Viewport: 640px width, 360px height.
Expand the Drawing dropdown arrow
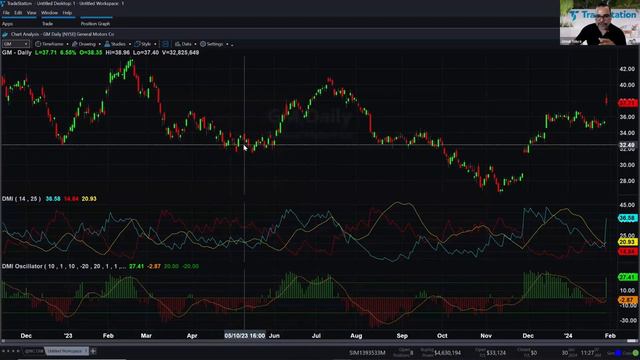pyautogui.click(x=99, y=44)
